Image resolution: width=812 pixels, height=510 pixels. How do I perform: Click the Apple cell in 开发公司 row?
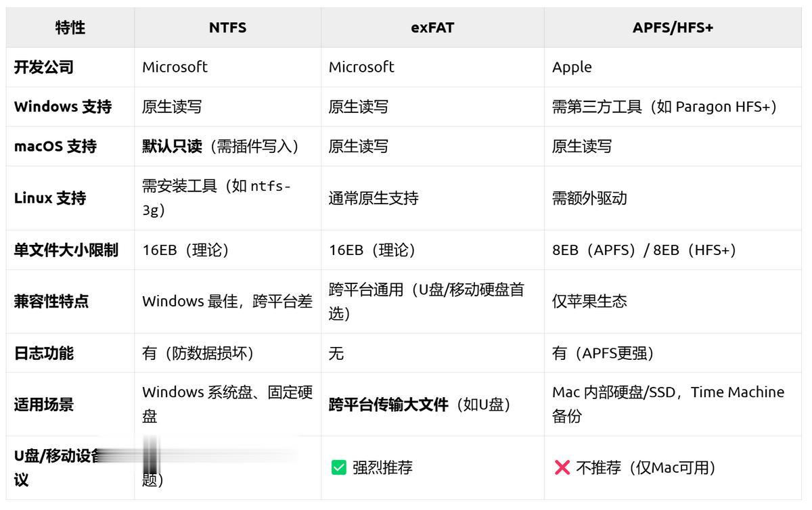click(572, 67)
